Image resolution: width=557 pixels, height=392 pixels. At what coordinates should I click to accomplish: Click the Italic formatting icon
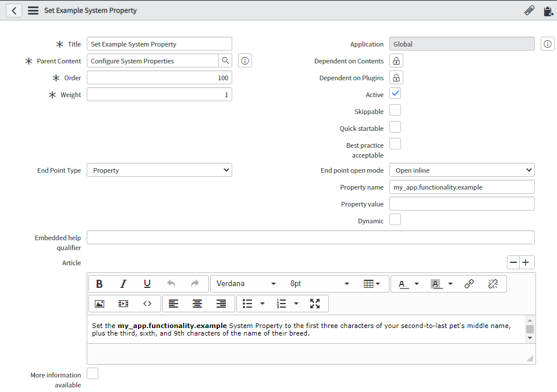(x=123, y=284)
